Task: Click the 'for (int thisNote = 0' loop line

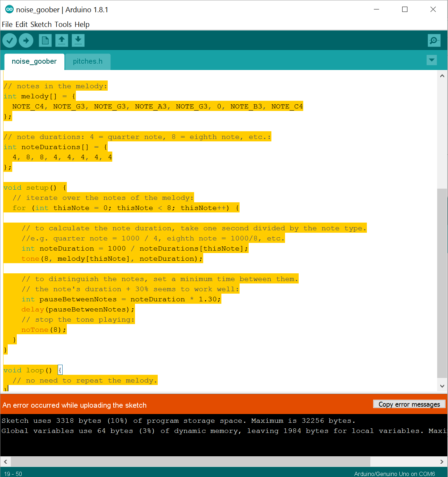Action: (126, 208)
